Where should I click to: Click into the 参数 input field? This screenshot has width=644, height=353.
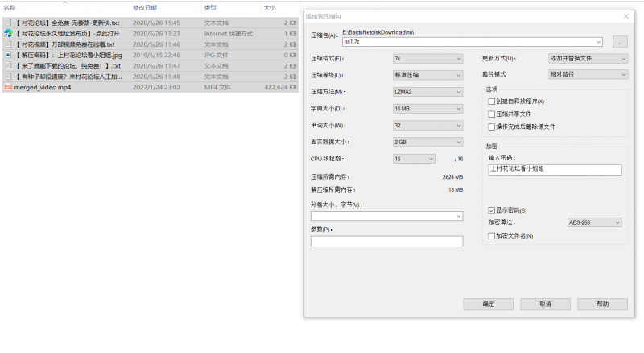[x=386, y=242]
